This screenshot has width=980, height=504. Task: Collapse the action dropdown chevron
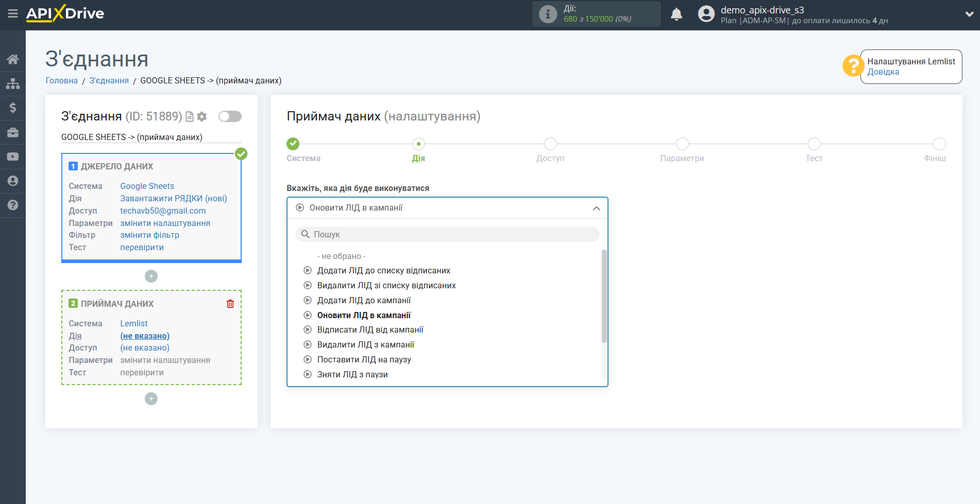596,208
